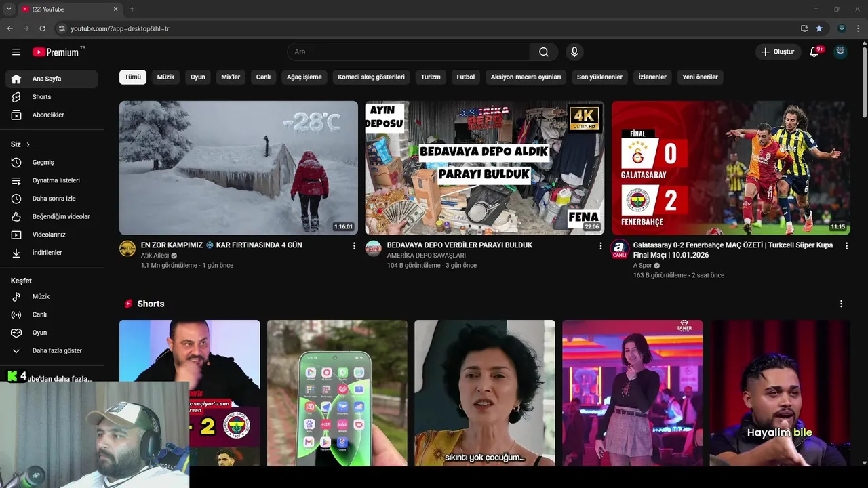
Task: Open EN ZOR KAMPIMIZ video title
Action: 222,245
